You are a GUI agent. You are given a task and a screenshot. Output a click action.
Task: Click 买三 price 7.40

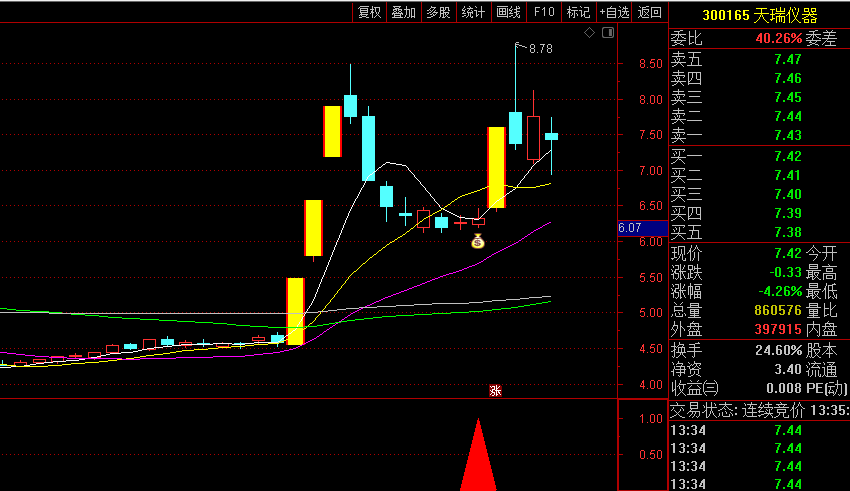[788, 195]
